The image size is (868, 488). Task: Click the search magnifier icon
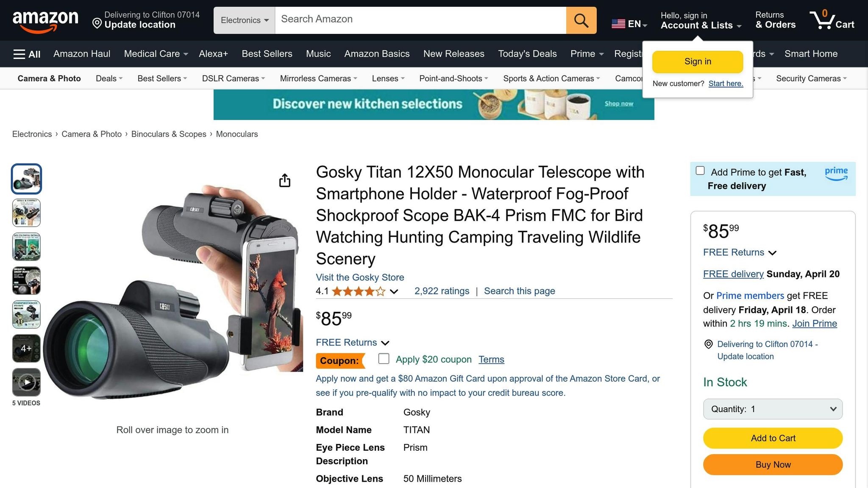(x=581, y=19)
